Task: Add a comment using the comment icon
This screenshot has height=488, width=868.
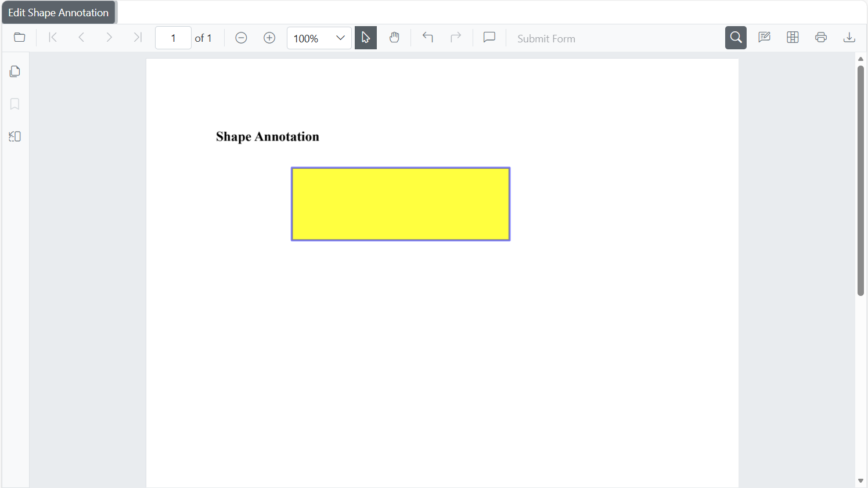Action: 489,38
